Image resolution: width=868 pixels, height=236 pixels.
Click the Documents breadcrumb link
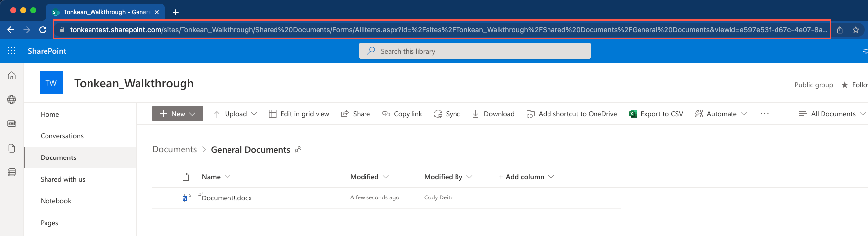point(175,149)
